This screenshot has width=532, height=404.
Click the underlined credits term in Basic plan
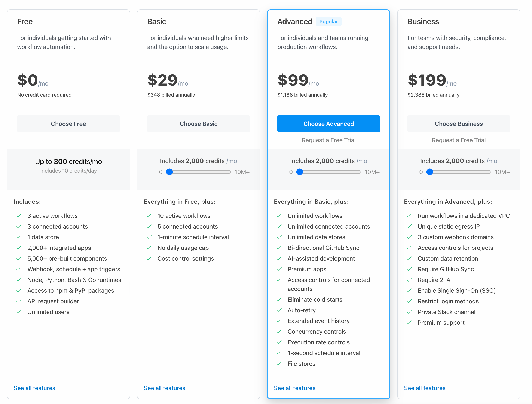click(215, 161)
